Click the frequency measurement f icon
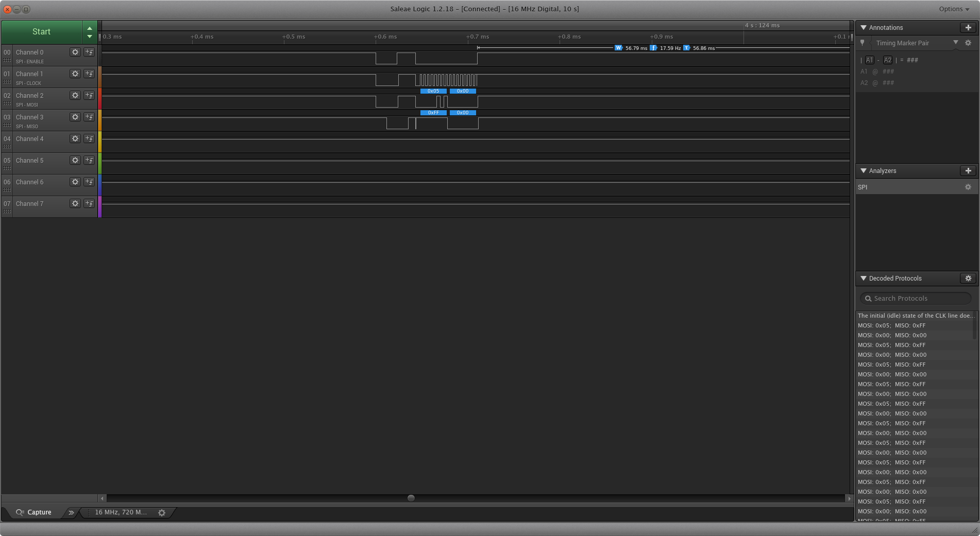This screenshot has width=980, height=536. coord(653,48)
